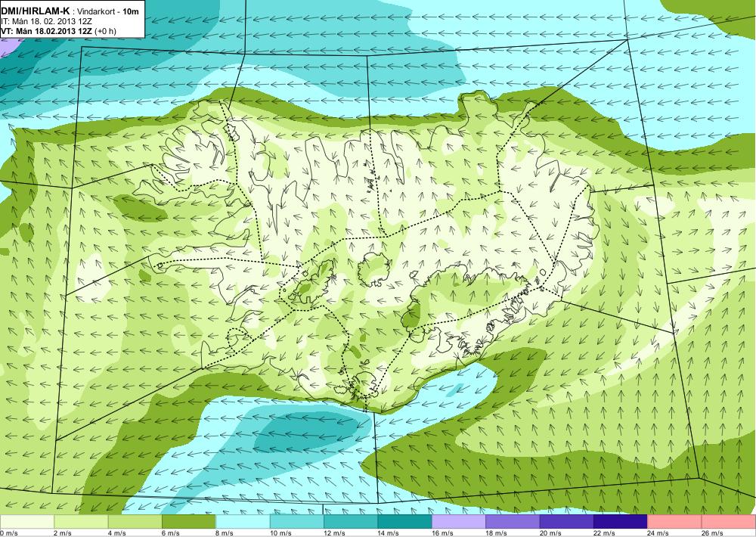756x537 pixels.
Task: Select the pale cyan 8–10 m/s legend swatch
Action: 243,521
